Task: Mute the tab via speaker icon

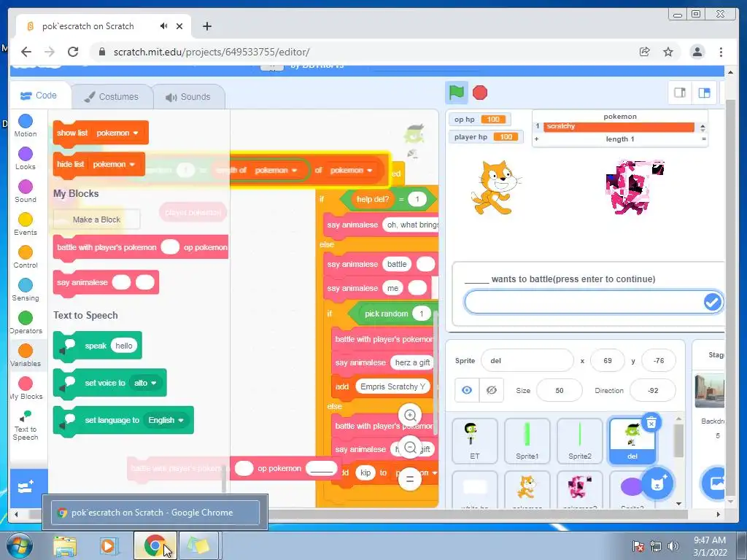Action: pyautogui.click(x=164, y=26)
